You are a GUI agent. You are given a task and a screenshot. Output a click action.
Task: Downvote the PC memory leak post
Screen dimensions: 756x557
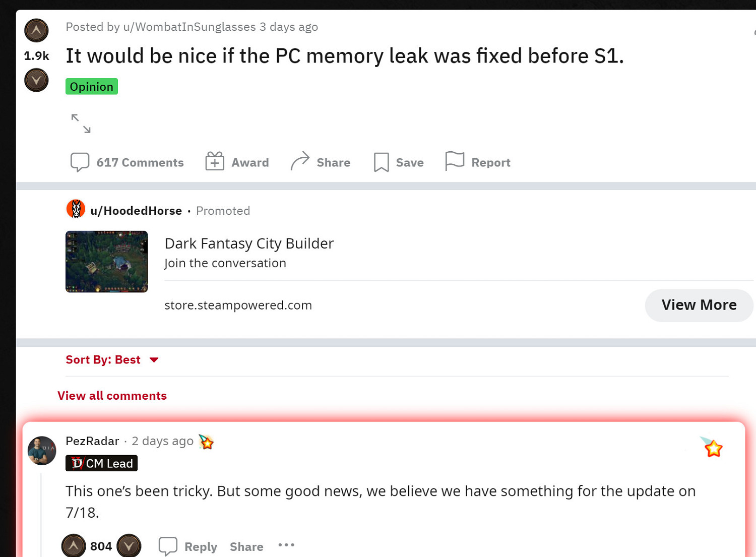36,80
